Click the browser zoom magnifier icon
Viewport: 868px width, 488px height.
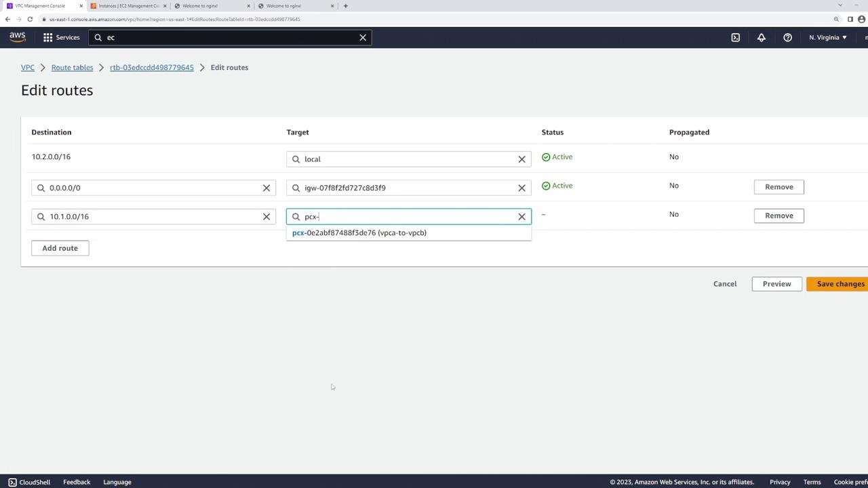[836, 19]
